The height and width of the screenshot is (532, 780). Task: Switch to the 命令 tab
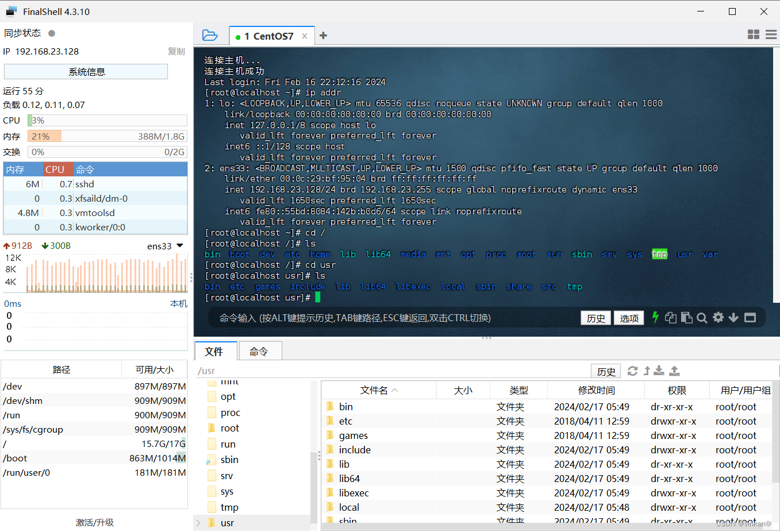(x=260, y=350)
